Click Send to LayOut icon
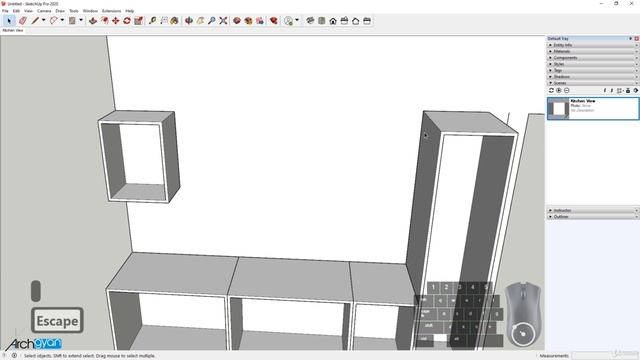 click(x=260, y=20)
